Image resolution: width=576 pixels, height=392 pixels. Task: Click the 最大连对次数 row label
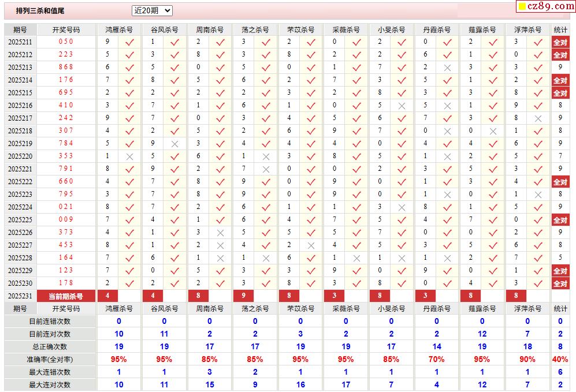(x=50, y=385)
